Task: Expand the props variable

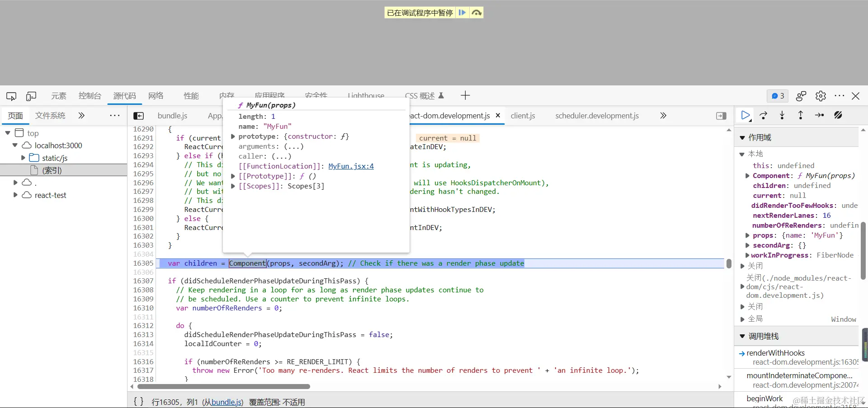Action: pyautogui.click(x=747, y=235)
